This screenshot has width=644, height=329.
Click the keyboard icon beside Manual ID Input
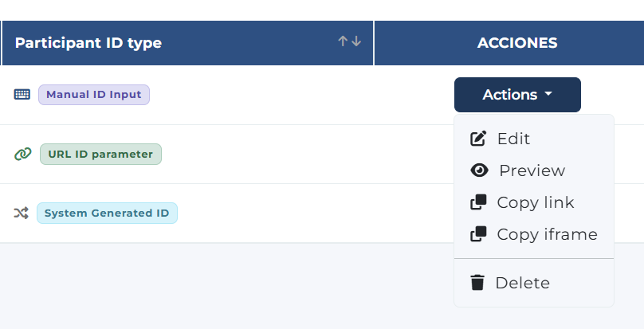click(x=22, y=94)
